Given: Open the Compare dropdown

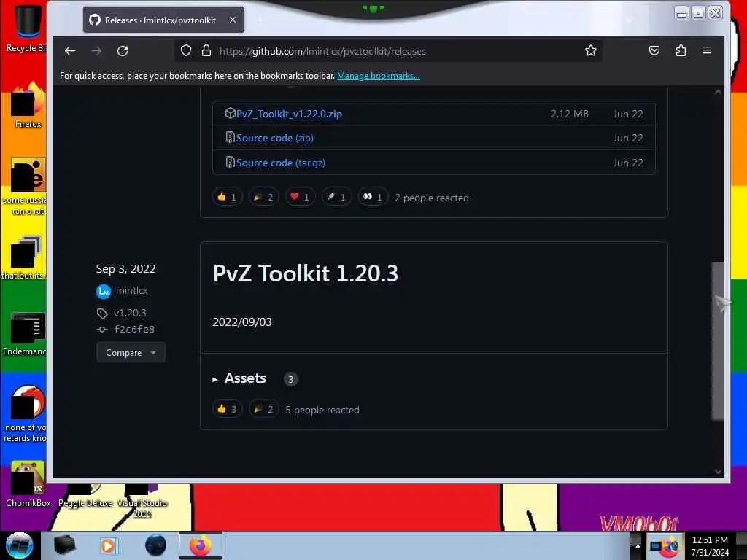Looking at the screenshot, I should tap(131, 352).
